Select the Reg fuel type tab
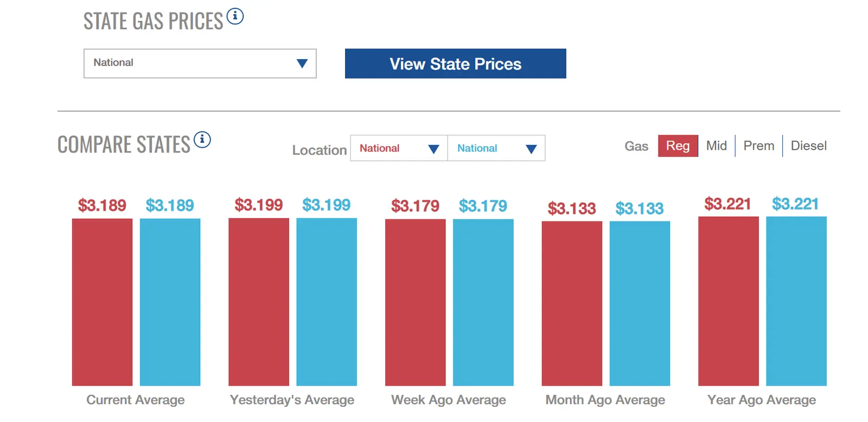 click(x=678, y=146)
